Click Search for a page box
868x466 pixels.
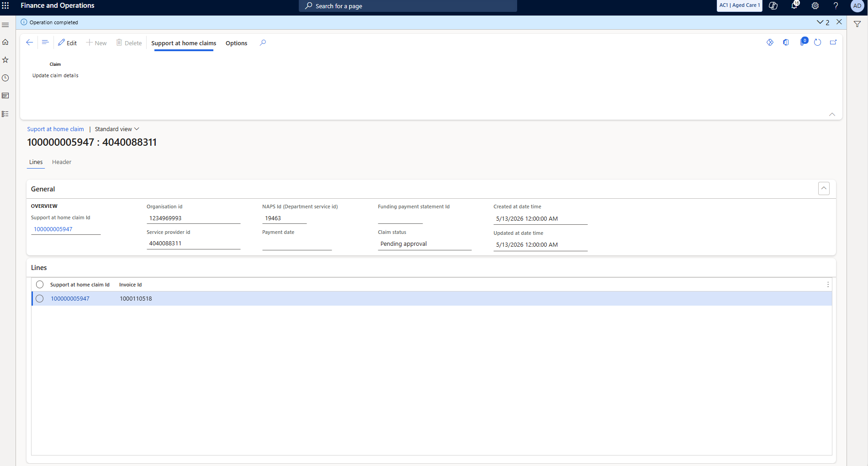tap(408, 6)
